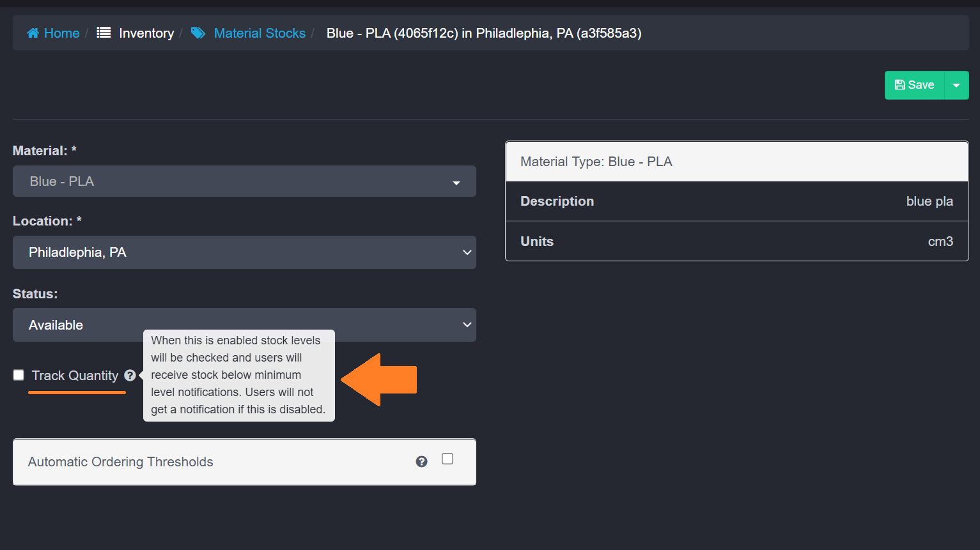Open the Material dropdown showing Blue - PLA
980x550 pixels.
point(244,181)
